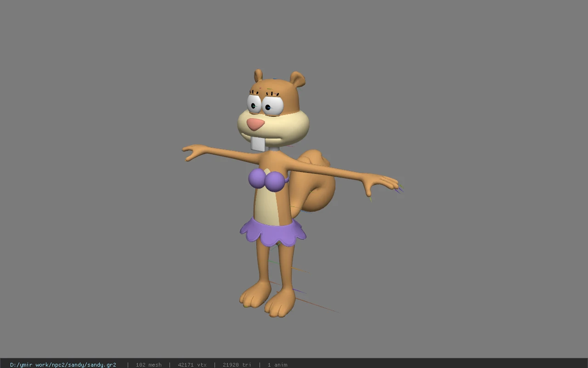Viewport: 588px width, 368px height.
Task: Select the '102 mesh' status entry
Action: 148,365
